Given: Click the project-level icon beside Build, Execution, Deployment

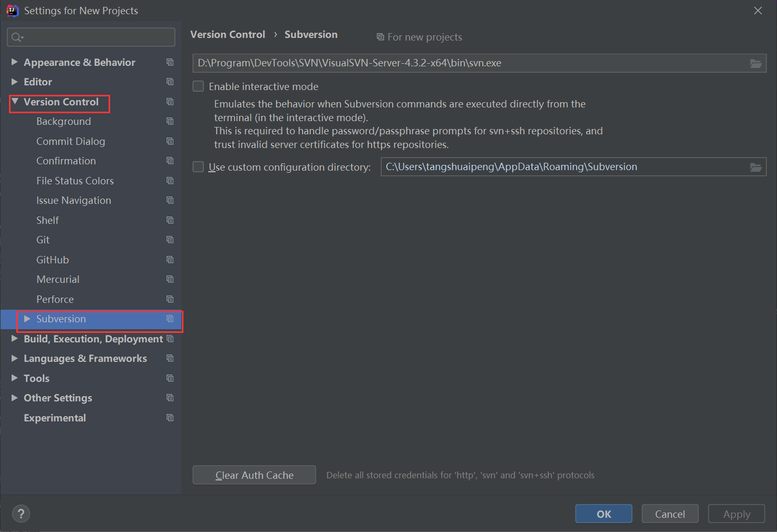Looking at the screenshot, I should coord(170,339).
